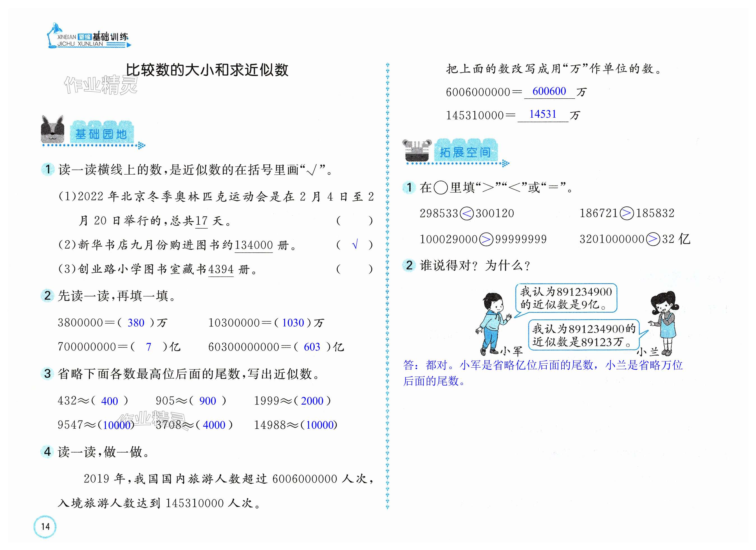This screenshot has height=550, width=756.
Task: Click 小军's speech bubble about 9亿
Action: click(566, 298)
